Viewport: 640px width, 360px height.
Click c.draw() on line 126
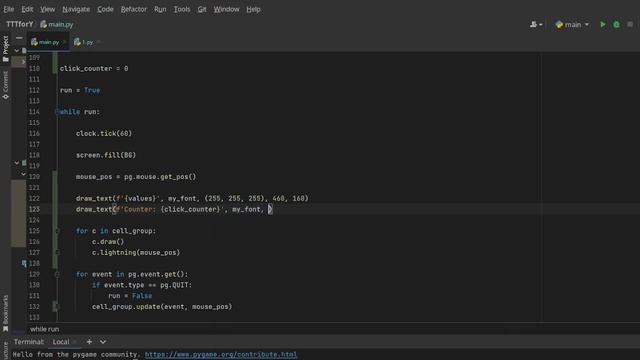coord(108,242)
